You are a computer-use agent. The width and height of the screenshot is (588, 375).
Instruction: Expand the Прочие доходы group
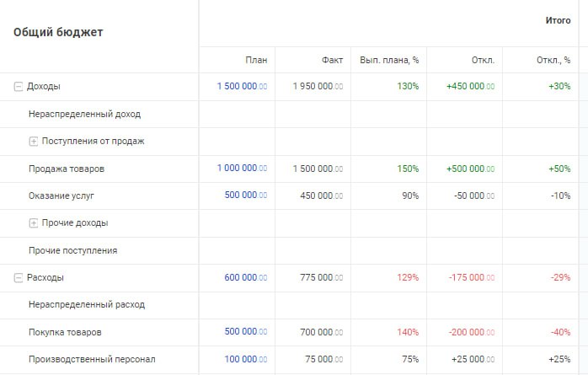pos(34,223)
